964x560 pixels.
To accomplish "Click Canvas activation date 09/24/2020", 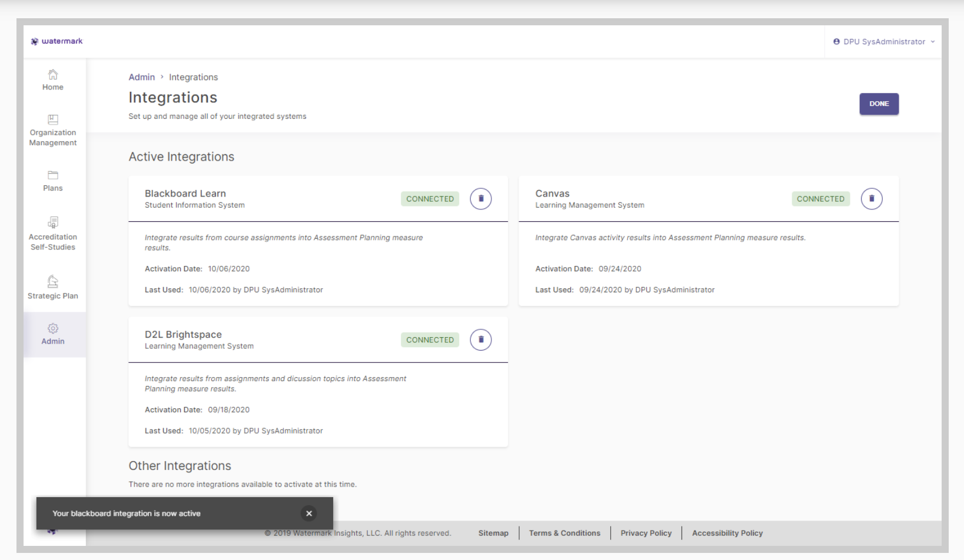I will click(620, 269).
